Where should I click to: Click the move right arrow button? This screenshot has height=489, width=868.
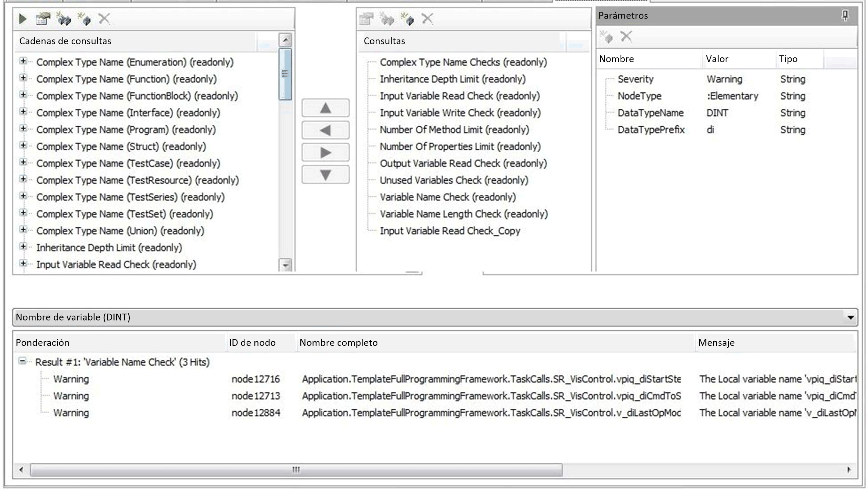click(325, 153)
